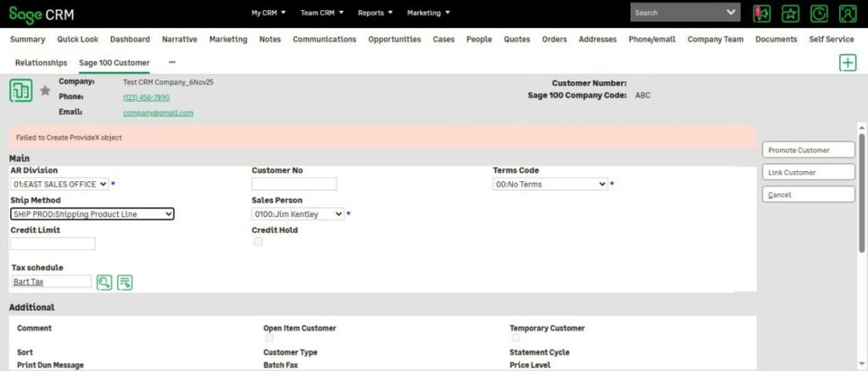Switch to the Opportunities tab

point(394,39)
